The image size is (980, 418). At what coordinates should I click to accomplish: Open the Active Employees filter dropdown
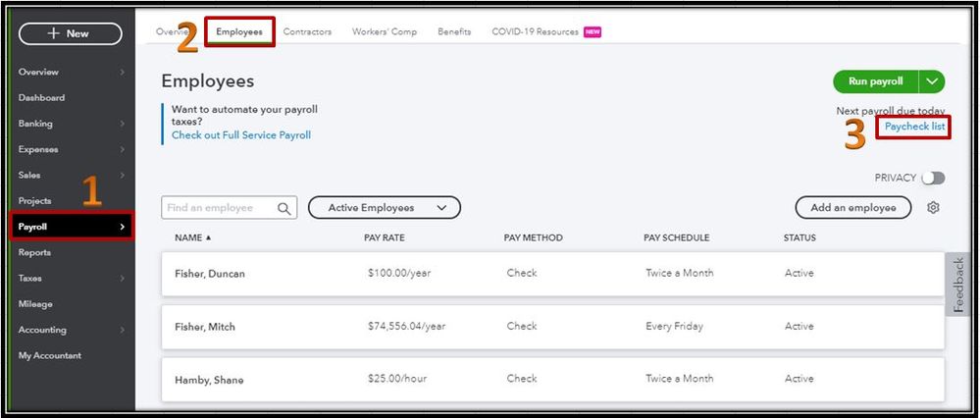coord(384,208)
